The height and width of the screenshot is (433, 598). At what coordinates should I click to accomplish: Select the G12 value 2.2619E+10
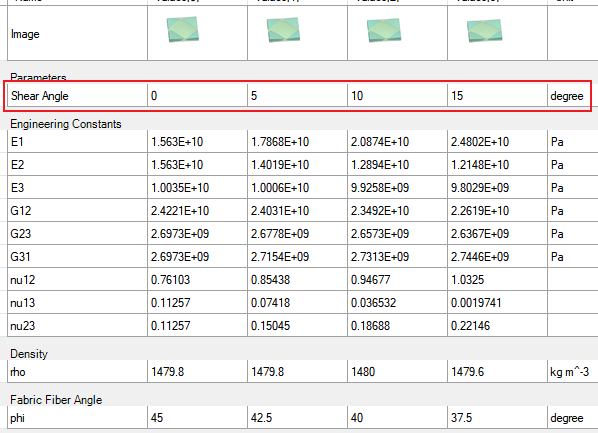click(x=480, y=211)
